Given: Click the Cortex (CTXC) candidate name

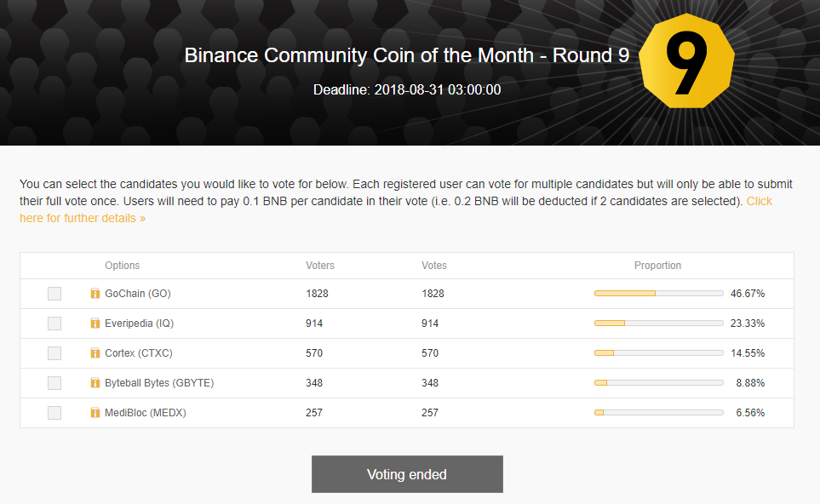Looking at the screenshot, I should [139, 353].
